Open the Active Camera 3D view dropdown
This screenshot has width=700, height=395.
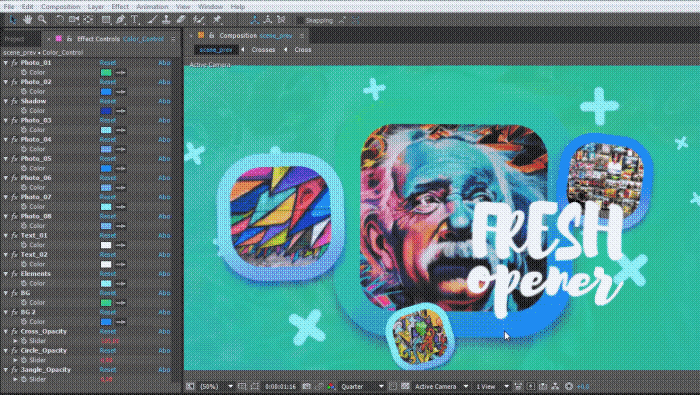(441, 387)
